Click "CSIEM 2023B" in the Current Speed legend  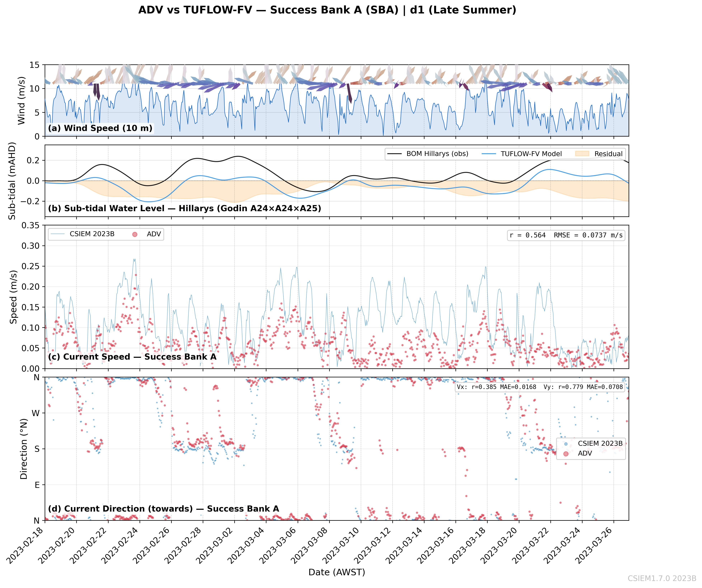pyautogui.click(x=92, y=234)
